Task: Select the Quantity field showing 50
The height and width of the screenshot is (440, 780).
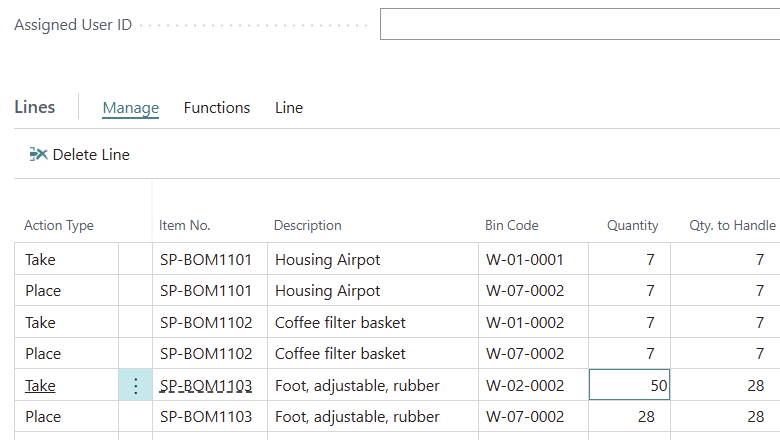Action: tap(630, 386)
